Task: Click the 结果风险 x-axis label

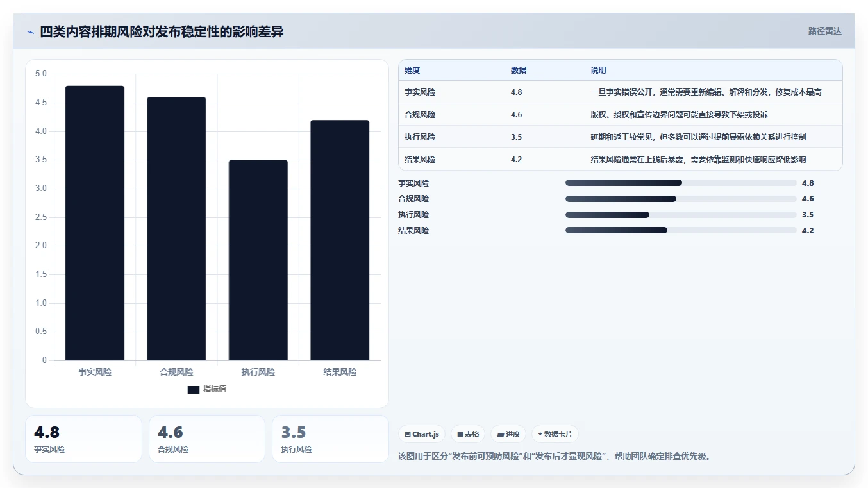Action: click(340, 372)
